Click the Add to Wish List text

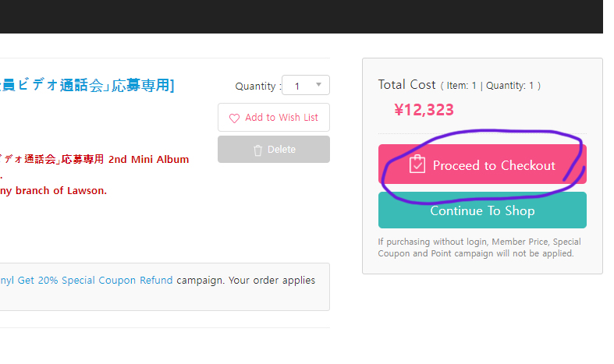[282, 118]
